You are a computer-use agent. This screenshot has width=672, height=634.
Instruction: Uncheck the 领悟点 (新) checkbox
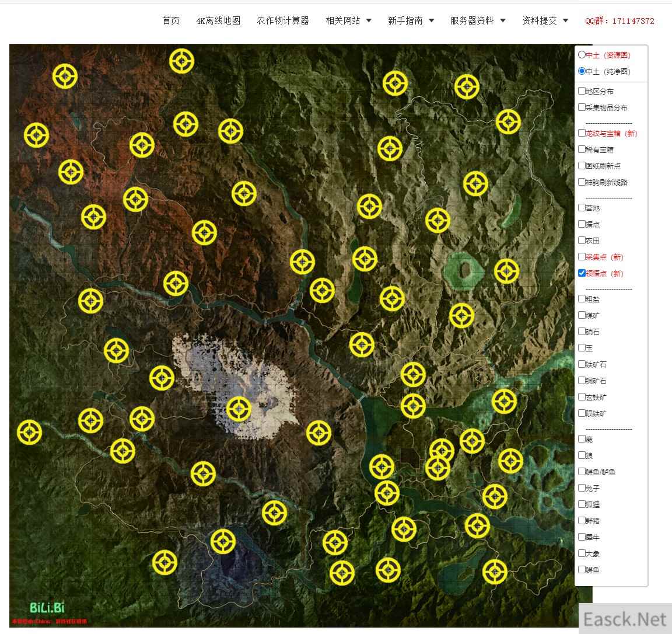point(582,273)
